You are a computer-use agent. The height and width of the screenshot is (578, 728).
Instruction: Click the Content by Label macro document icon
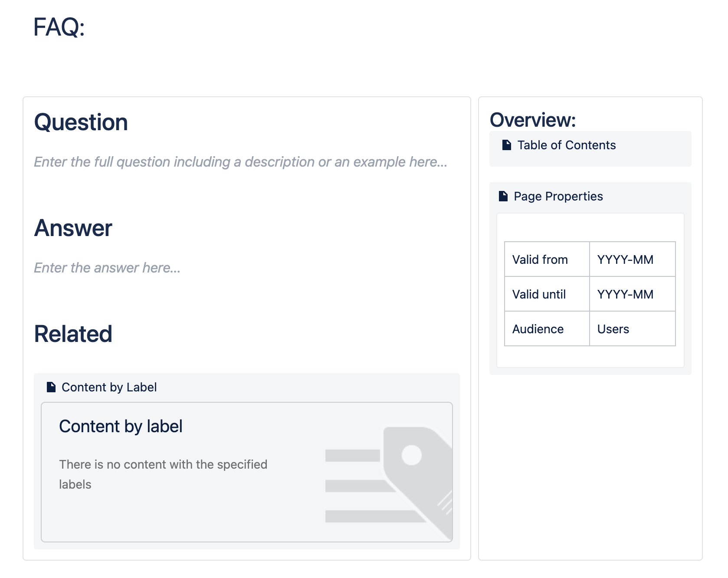pos(51,387)
